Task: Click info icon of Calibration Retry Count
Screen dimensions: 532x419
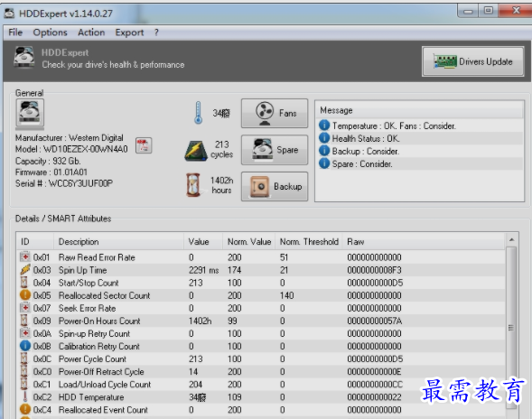Action: pos(25,346)
